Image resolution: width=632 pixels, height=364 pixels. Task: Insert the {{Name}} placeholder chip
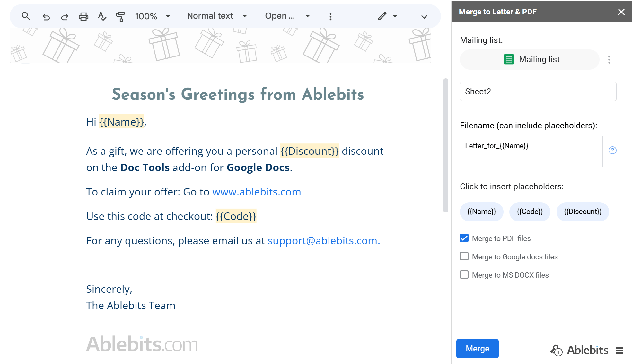tap(481, 212)
